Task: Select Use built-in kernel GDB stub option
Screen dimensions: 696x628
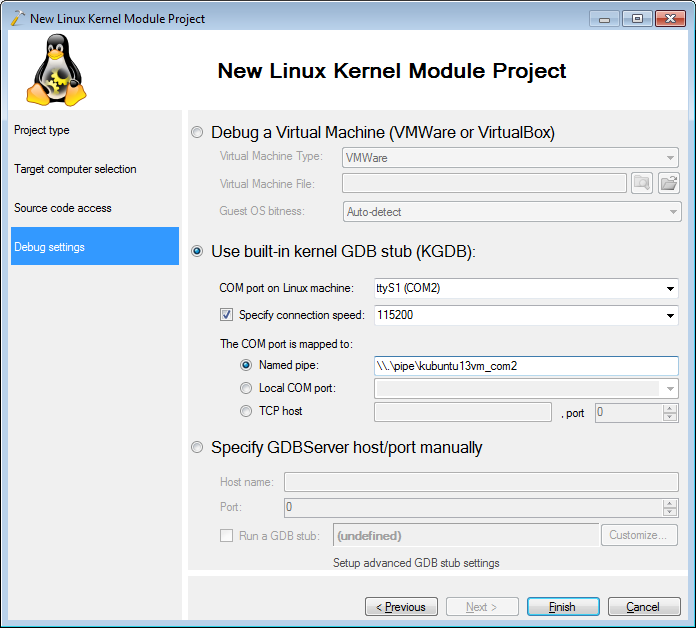Action: pos(197,252)
